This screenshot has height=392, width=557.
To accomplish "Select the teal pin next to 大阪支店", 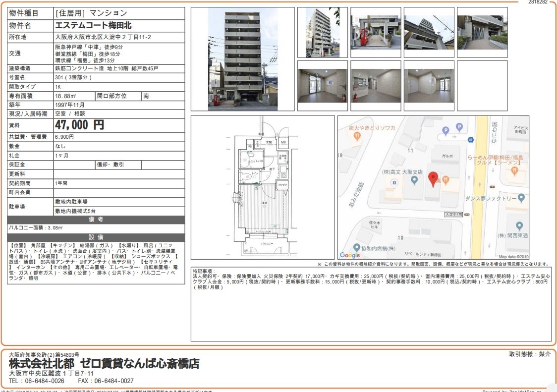I will tap(414, 180).
